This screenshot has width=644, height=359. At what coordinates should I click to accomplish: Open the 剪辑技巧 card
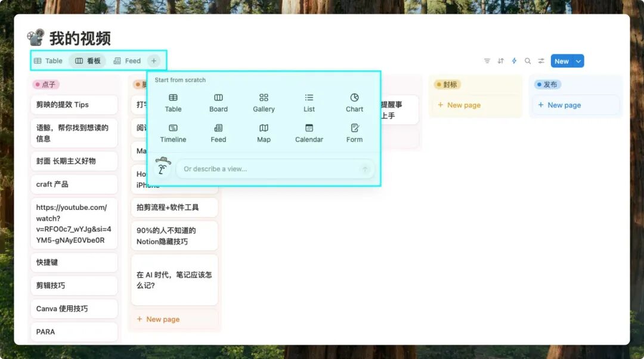click(75, 286)
